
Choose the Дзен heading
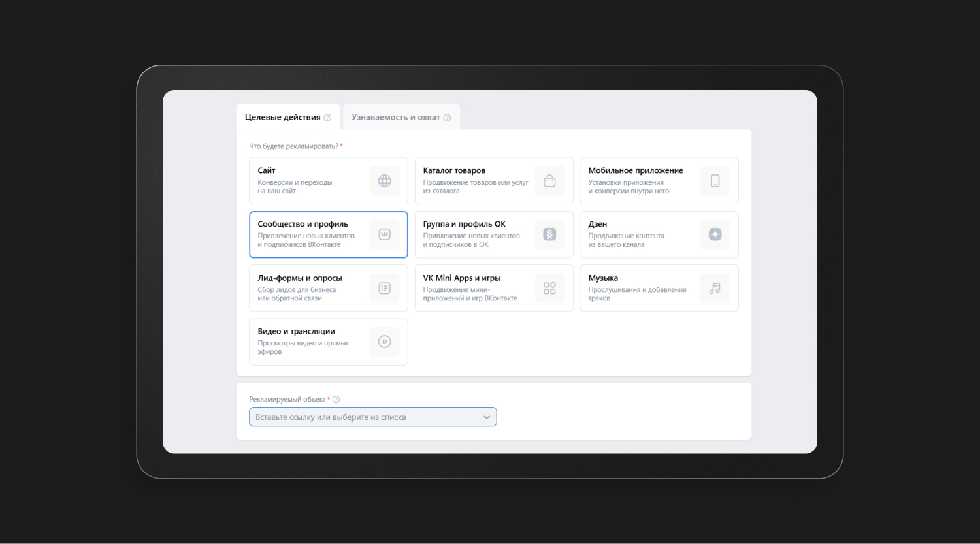598,224
